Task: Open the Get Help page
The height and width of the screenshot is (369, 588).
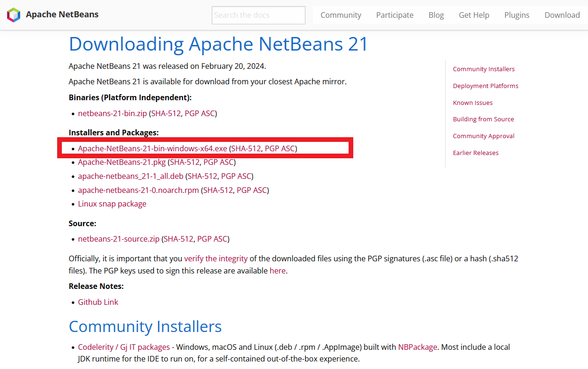Action: [x=474, y=15]
